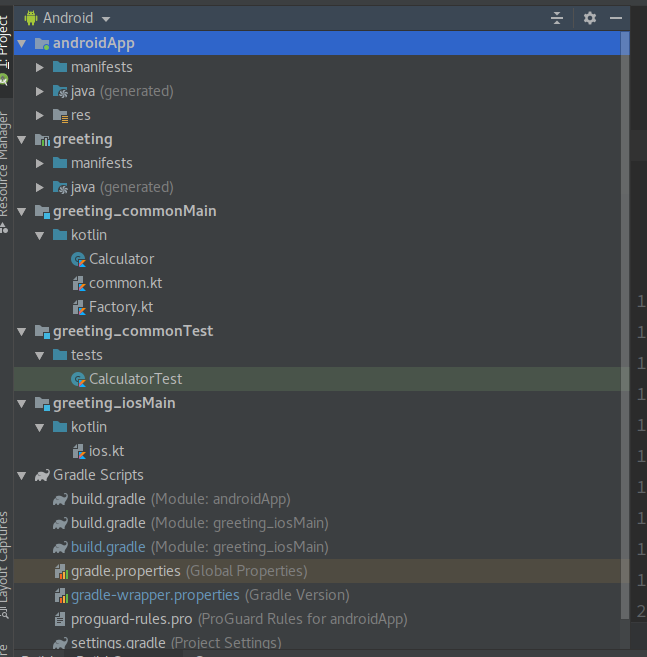
Task: Select the Factory.kt file
Action: click(x=120, y=307)
